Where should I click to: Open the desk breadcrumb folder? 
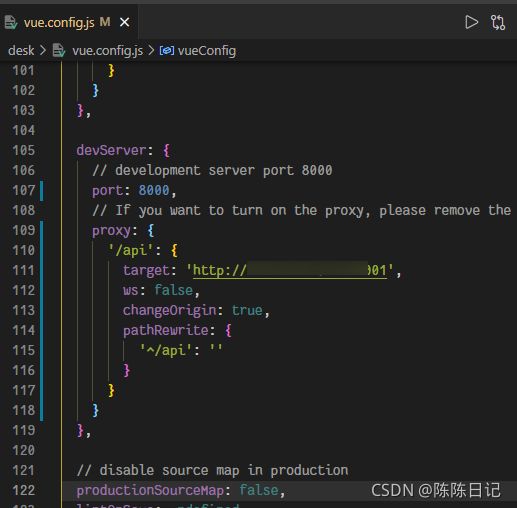click(21, 51)
